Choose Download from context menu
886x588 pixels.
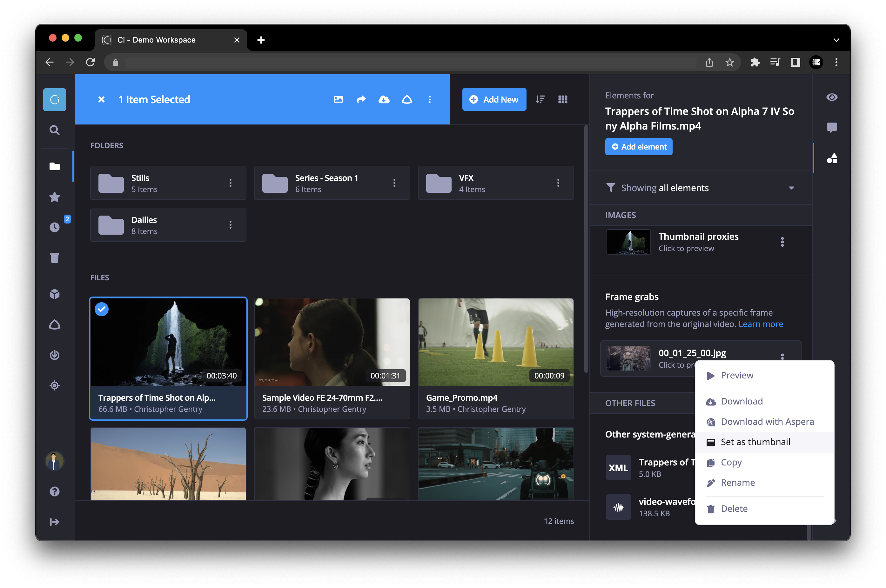tap(764, 401)
